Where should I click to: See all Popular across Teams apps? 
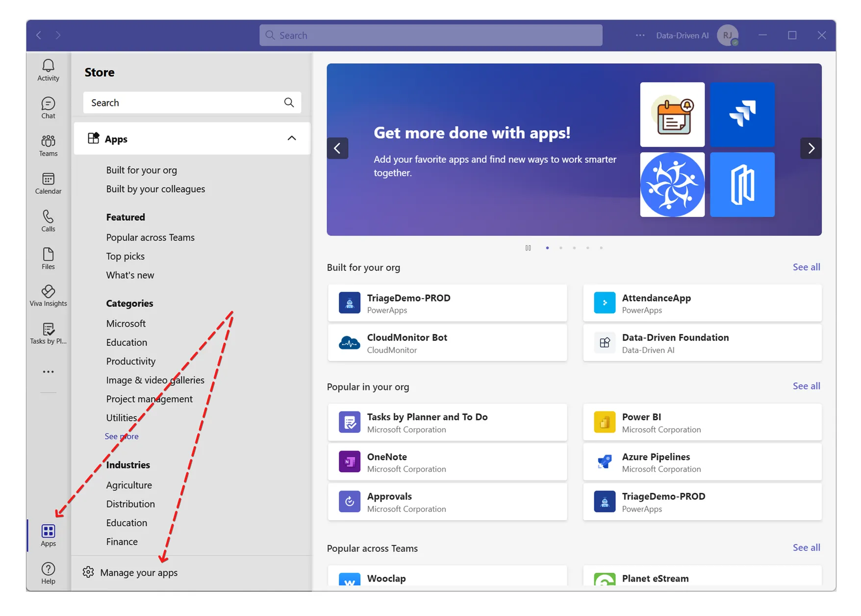(806, 547)
